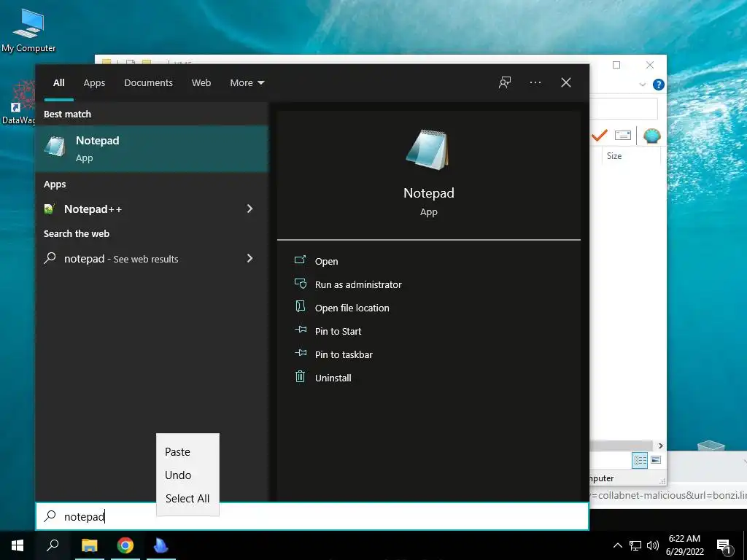Viewport: 747px width, 560px height.
Task: Switch to the Documents search tab
Action: [148, 83]
